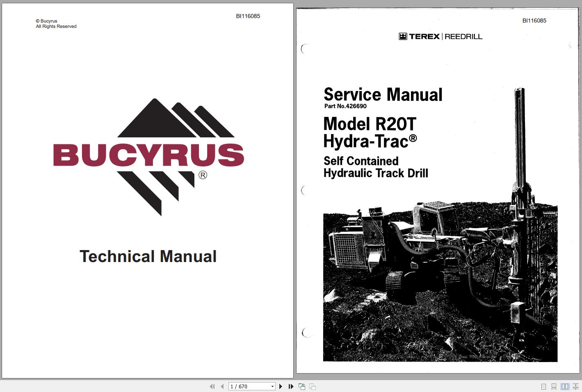Viewport: 582px width, 392px height.
Task: Go back to the previous view
Action: point(302,386)
